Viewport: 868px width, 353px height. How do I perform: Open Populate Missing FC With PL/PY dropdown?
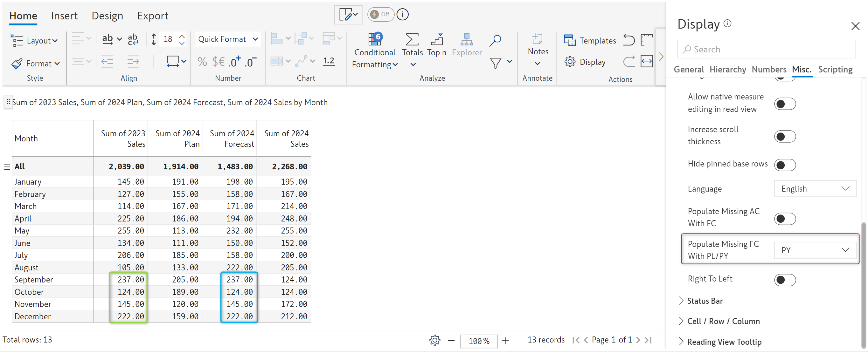[x=815, y=250]
